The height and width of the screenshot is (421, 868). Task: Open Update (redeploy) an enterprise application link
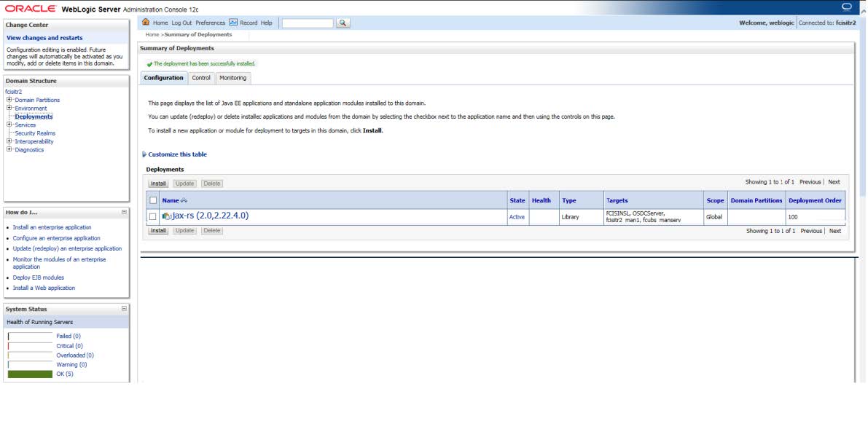[x=67, y=248]
